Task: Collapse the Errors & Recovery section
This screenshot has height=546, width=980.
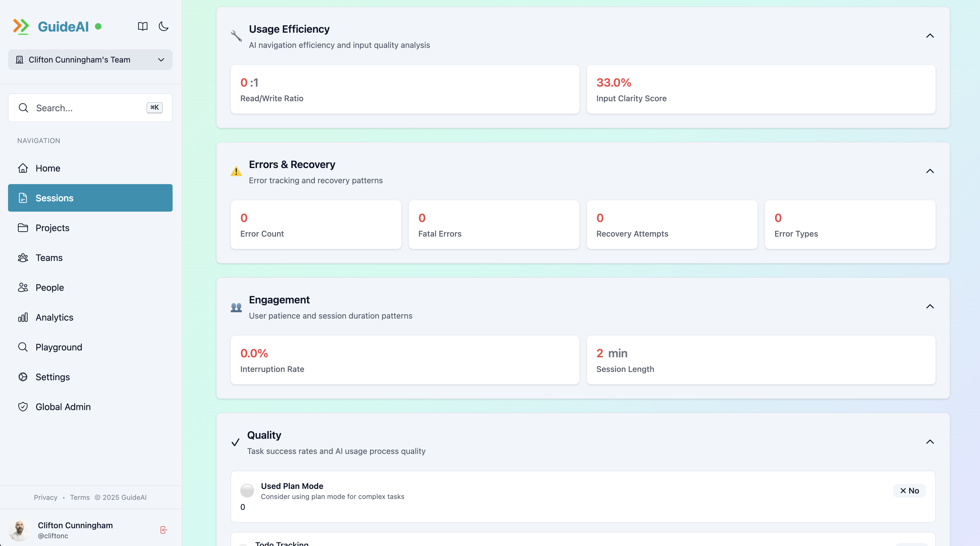Action: tap(930, 171)
